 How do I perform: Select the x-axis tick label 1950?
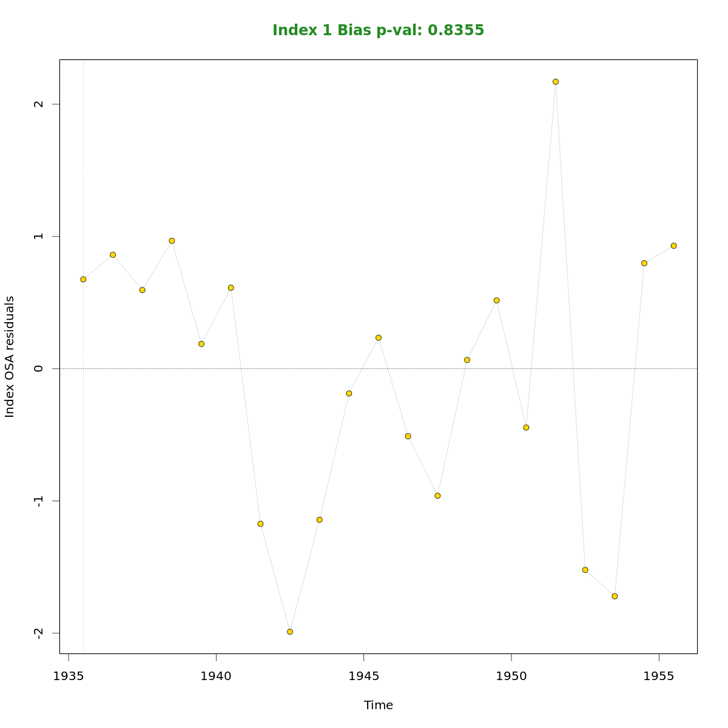coord(511,675)
